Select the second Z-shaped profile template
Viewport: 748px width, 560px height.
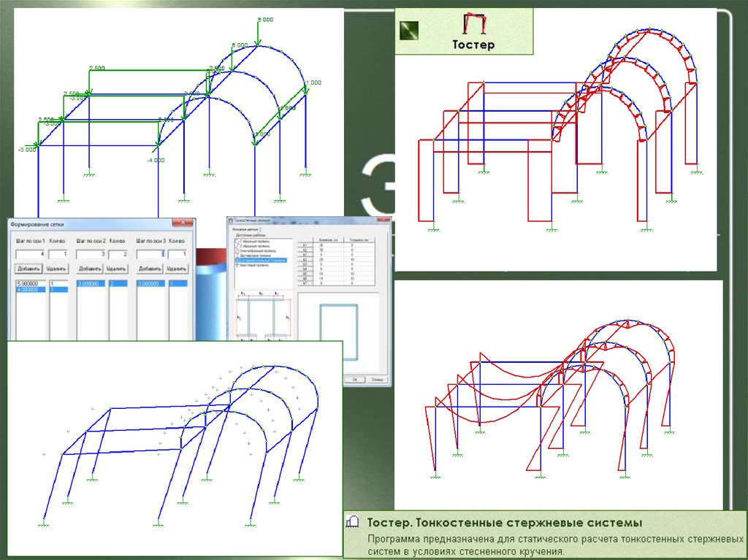click(x=236, y=248)
